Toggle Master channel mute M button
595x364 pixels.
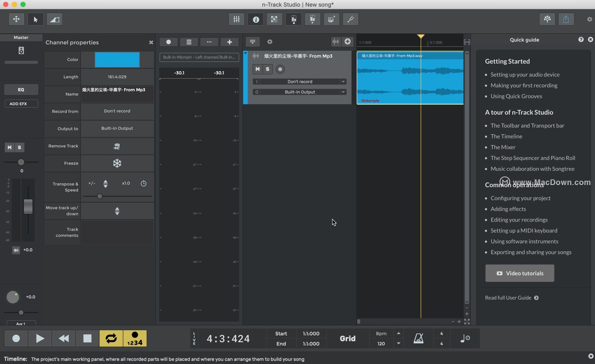tap(10, 147)
